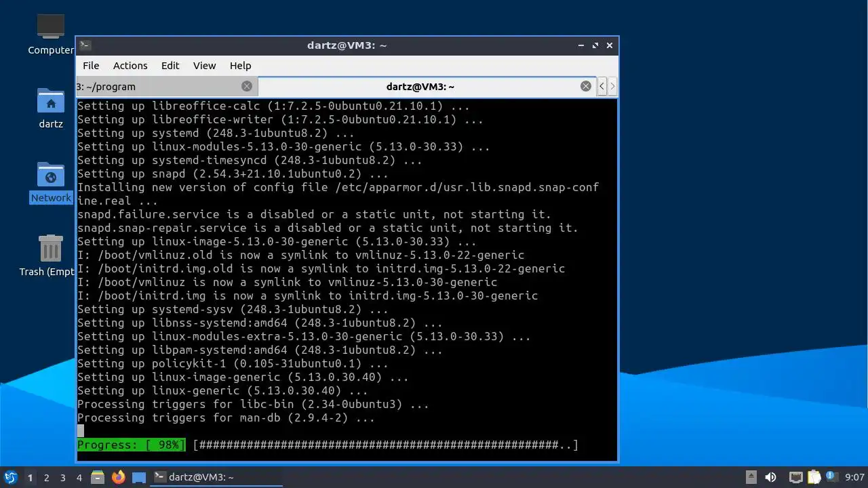Viewport: 868px width, 488px height.
Task: Switch to workspace 3
Action: [x=62, y=477]
